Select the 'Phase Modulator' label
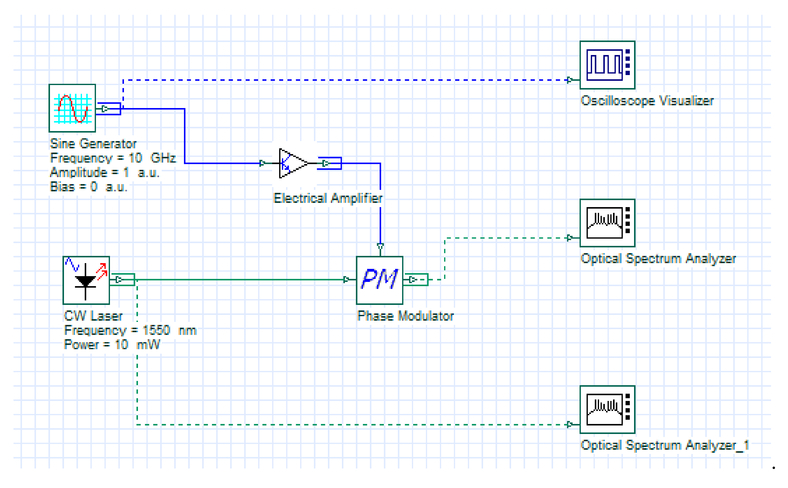Screen dimensions: 788x488 point(406,316)
